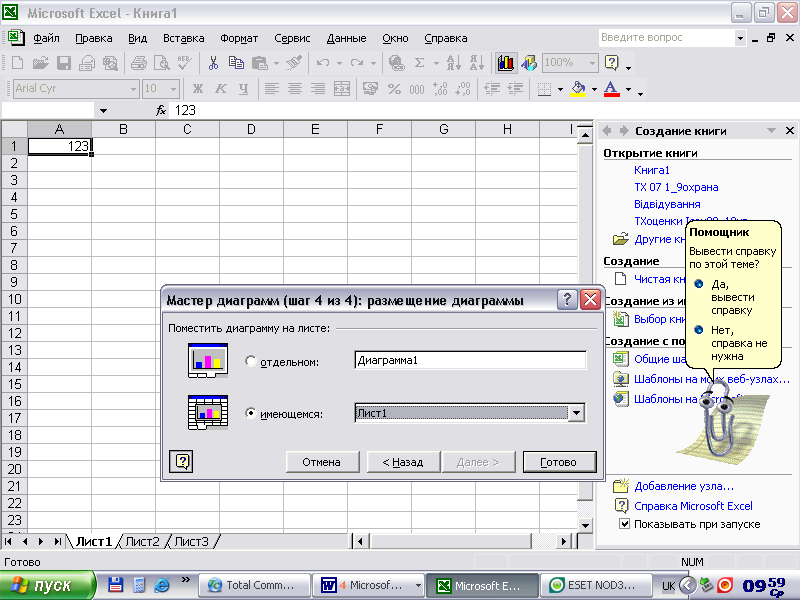Click the Print Preview toolbar icon

[162, 63]
